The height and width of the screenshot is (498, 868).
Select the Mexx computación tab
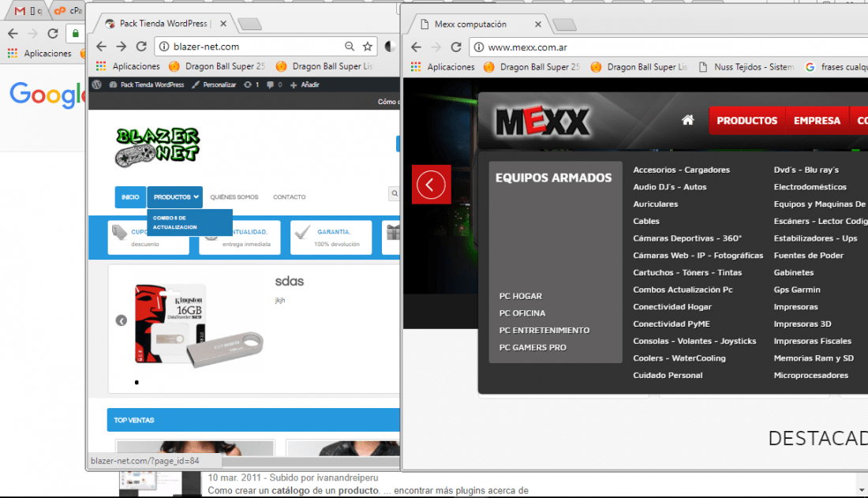[x=470, y=24]
